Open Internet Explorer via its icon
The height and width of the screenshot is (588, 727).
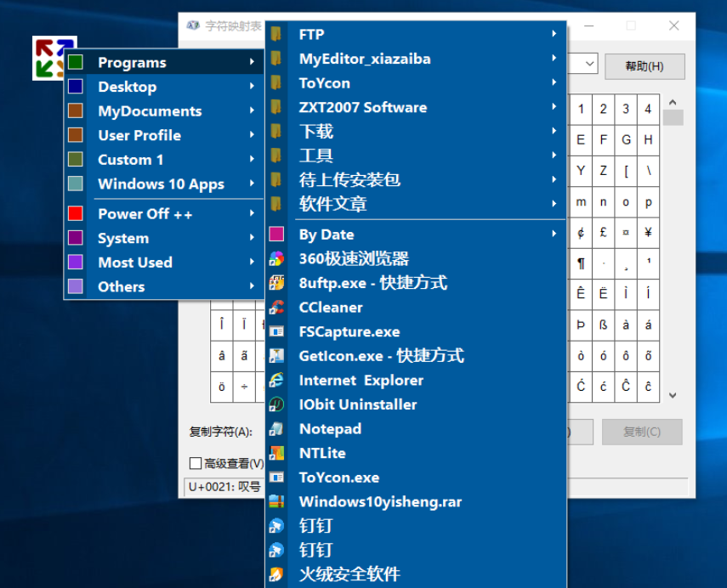[x=276, y=381]
